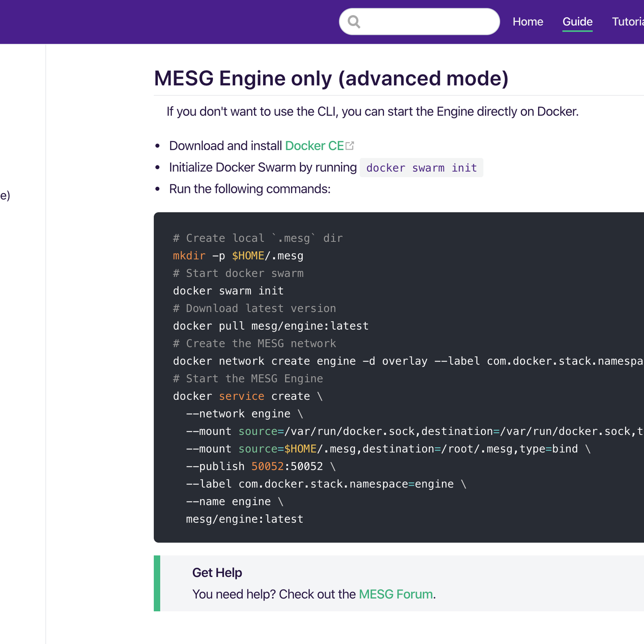Click the Run the following commands bullet

(250, 188)
